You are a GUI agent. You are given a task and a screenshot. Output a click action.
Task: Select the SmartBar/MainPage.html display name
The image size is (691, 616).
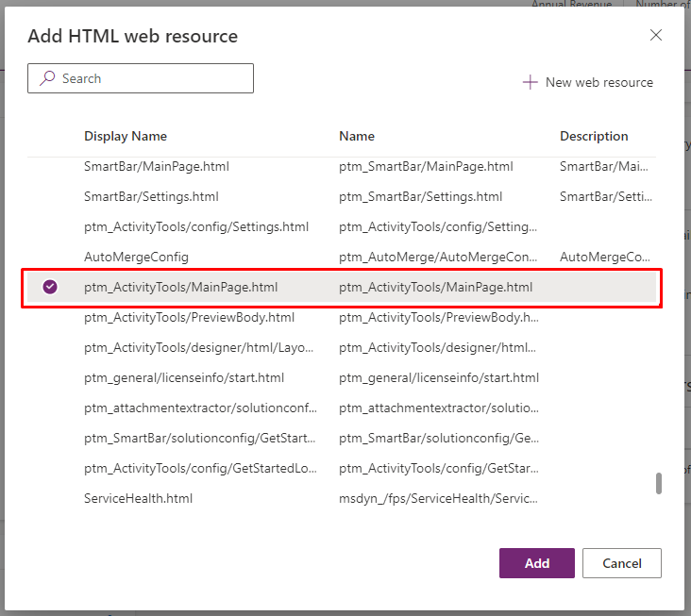tap(157, 166)
